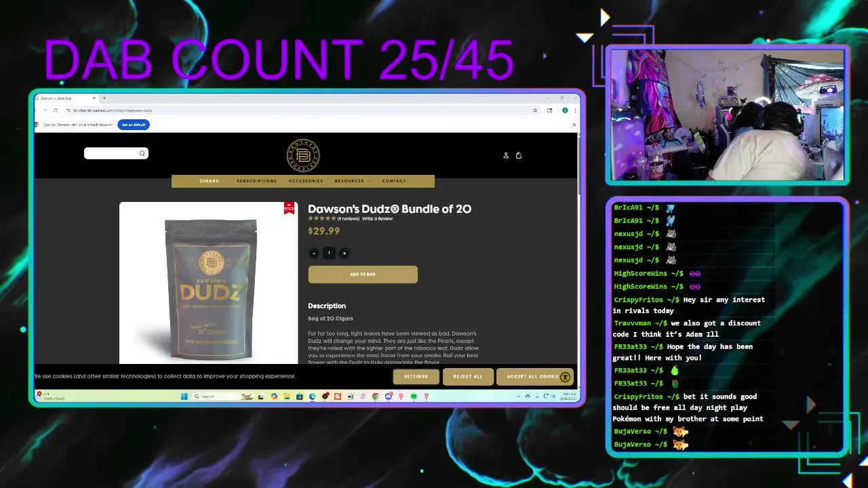Click the taskbar clock and date
The width and height of the screenshot is (868, 488).
(x=569, y=396)
